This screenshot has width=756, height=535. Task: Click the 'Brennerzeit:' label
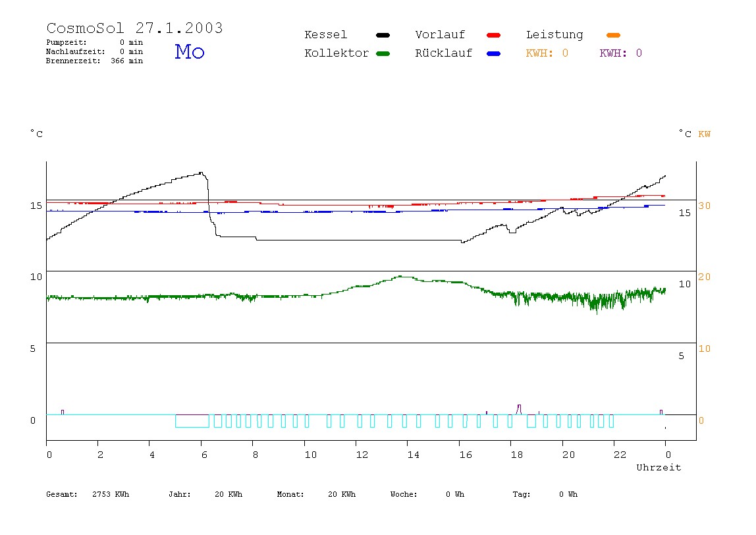tap(73, 61)
